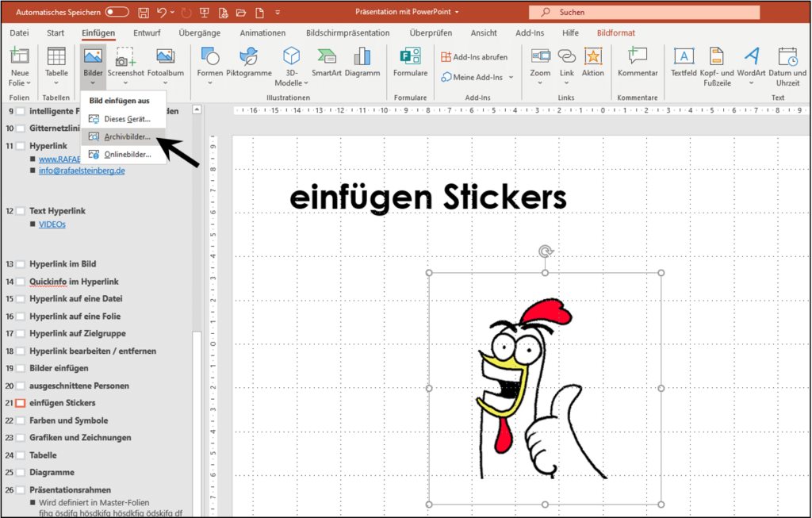Expand the Link dropdown
The height and width of the screenshot is (518, 812).
tap(566, 82)
